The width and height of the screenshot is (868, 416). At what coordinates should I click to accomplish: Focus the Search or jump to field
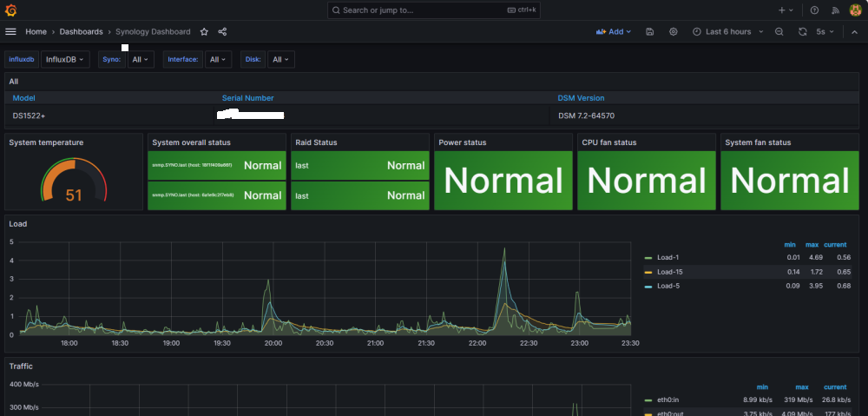(433, 10)
